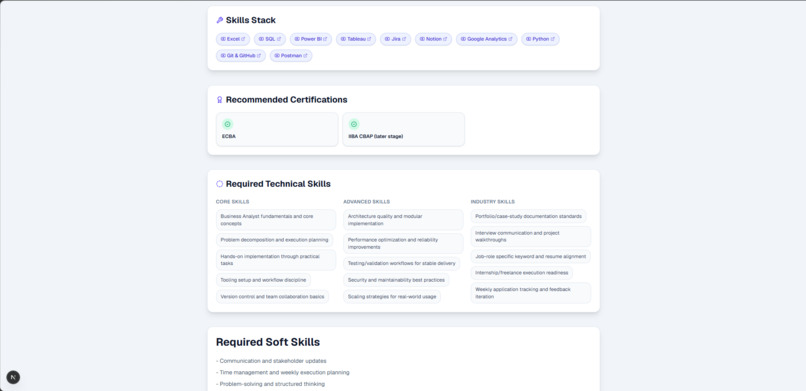Open the Power BI skill chip
806x391 pixels.
pos(311,39)
